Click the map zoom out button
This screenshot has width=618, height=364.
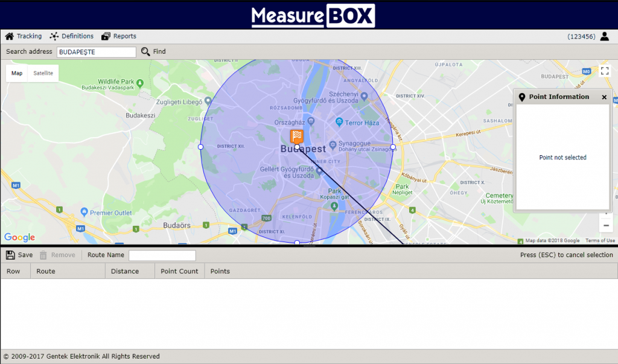[x=606, y=226]
